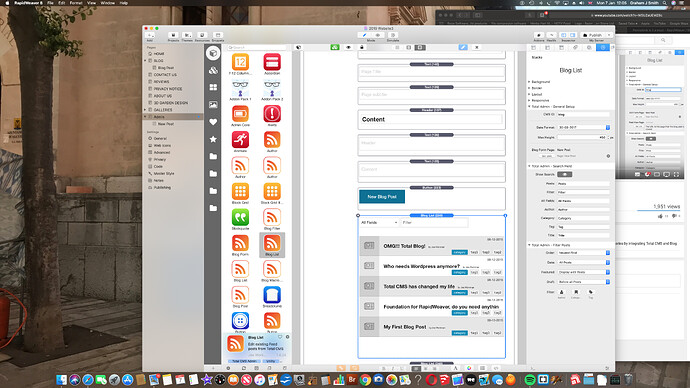Open the image library icon in the sidebar
The image size is (690, 388).
point(213,105)
